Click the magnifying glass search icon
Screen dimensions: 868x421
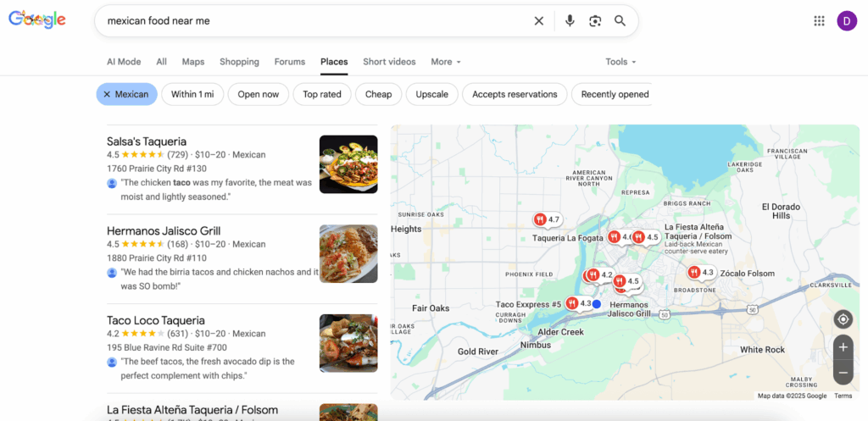620,21
